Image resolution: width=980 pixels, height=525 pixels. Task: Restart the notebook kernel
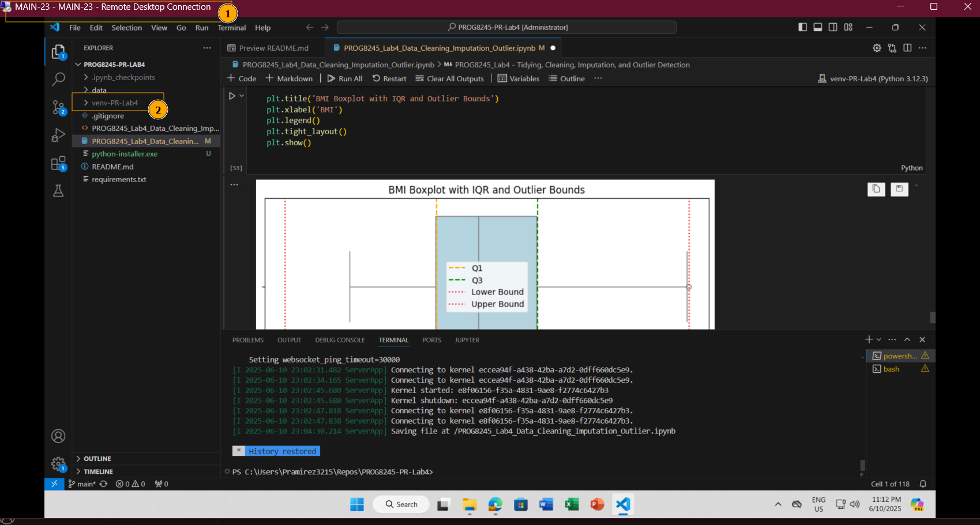389,78
